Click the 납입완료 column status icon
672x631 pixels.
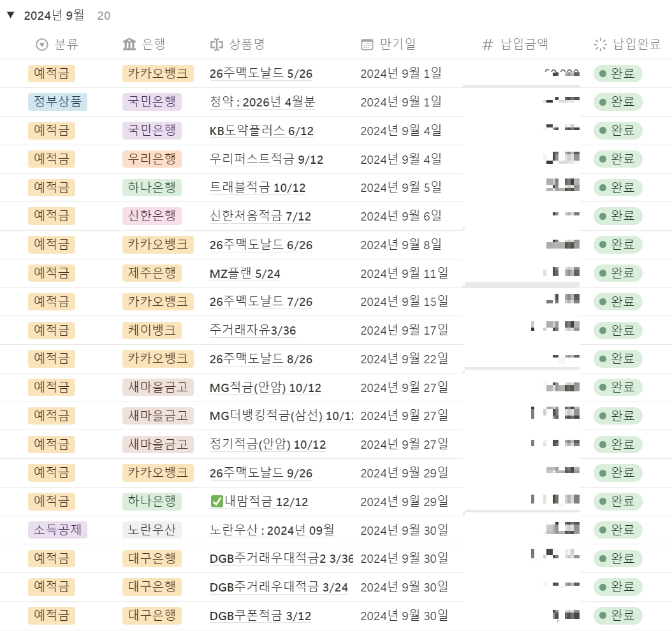click(x=601, y=45)
